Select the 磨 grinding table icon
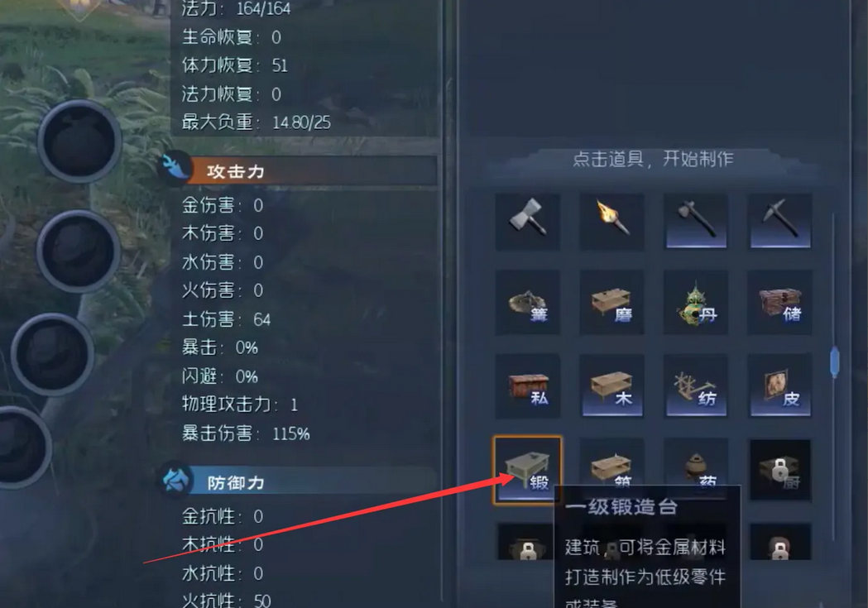Image resolution: width=868 pixels, height=608 pixels. [x=611, y=303]
